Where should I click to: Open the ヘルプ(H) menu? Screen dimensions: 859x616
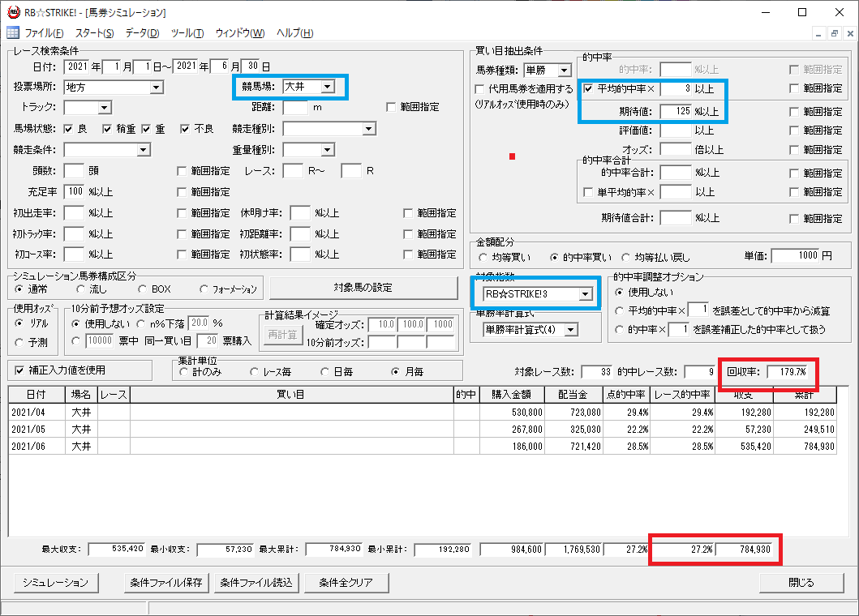[x=294, y=33]
